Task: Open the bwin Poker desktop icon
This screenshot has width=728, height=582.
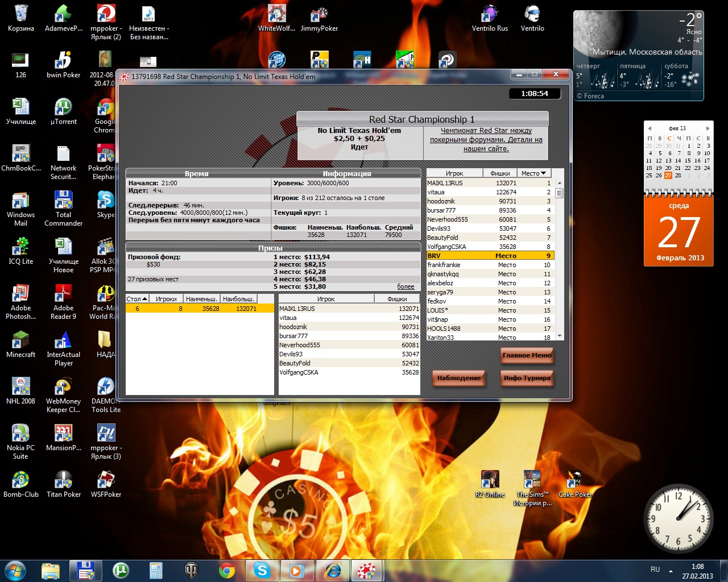Action: 63,64
